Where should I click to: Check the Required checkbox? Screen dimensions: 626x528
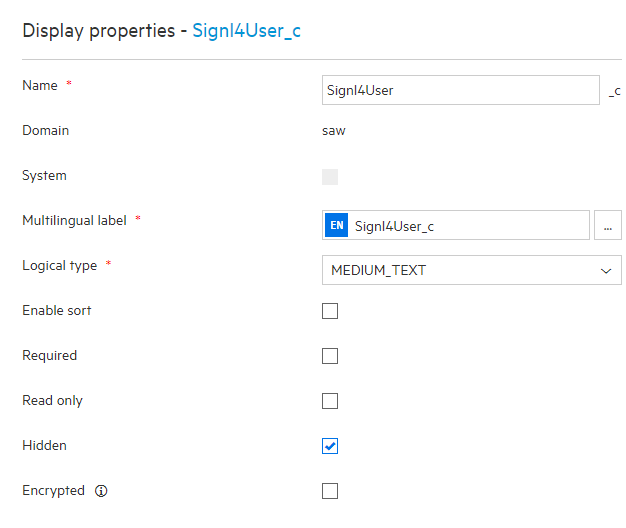coord(330,356)
